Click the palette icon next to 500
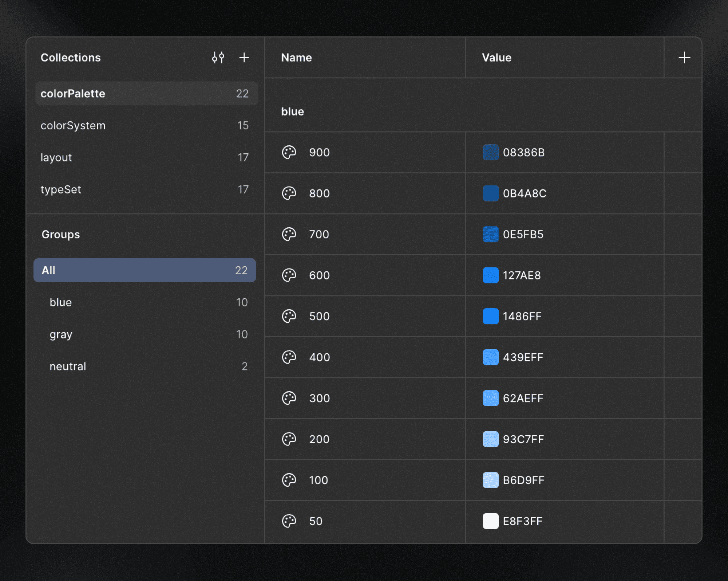728x581 pixels. click(x=289, y=316)
